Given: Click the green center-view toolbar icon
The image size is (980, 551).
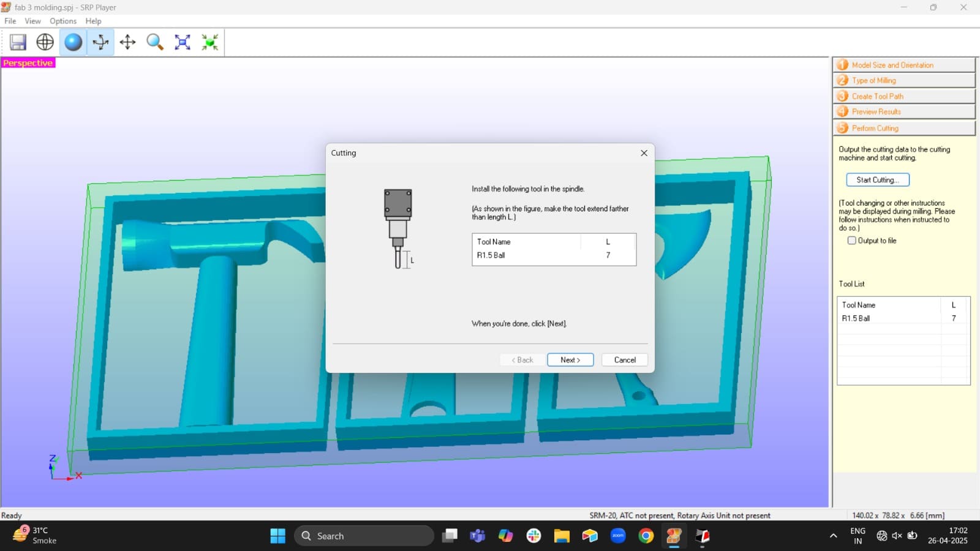Looking at the screenshot, I should tap(210, 42).
